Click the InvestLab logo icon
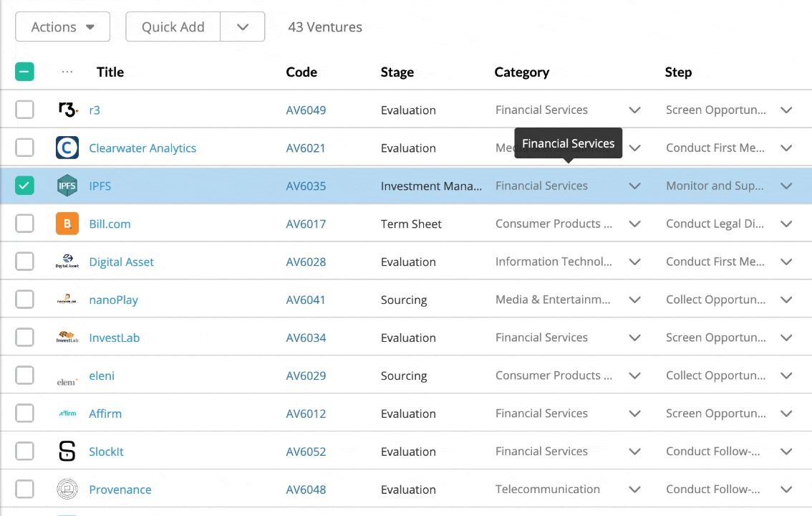Screen dimensions: 812x516 point(67,338)
